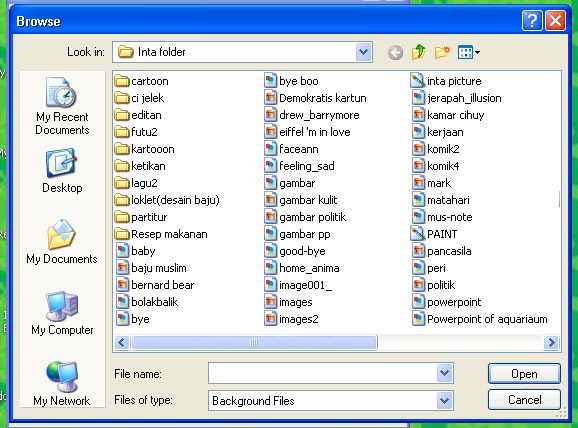Select file named gambar kulit
578x428 pixels.
(301, 200)
